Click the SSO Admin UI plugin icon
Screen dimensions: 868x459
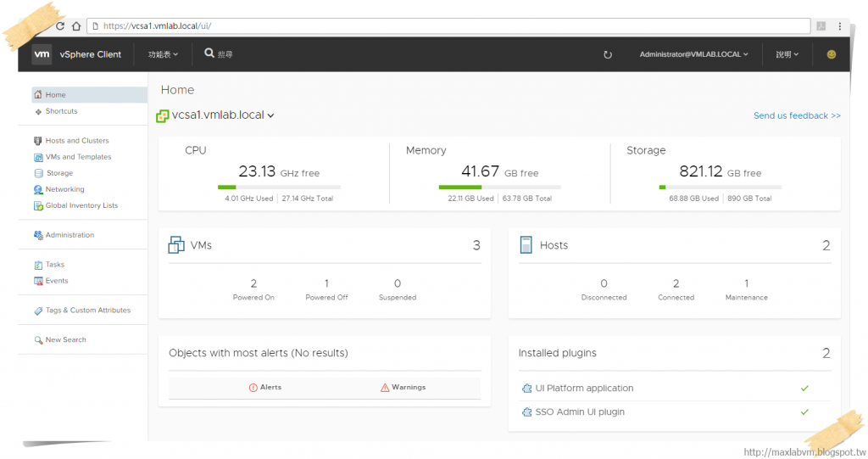tap(526, 411)
